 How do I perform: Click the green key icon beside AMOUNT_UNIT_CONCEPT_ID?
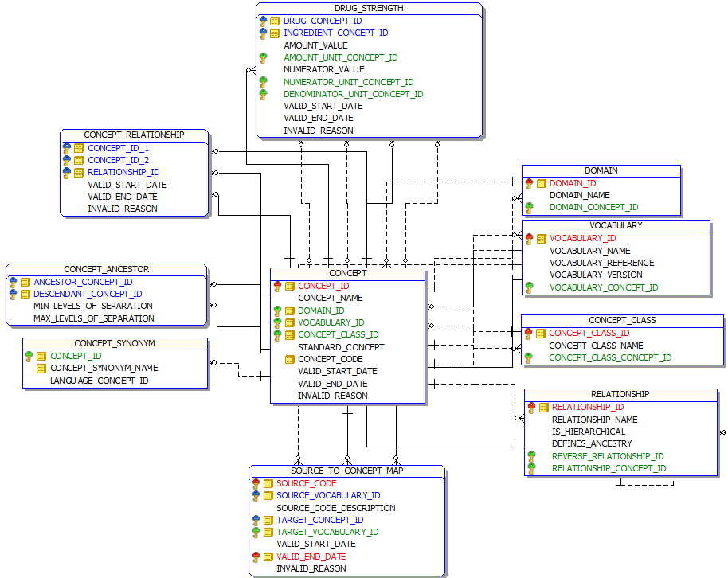(263, 57)
